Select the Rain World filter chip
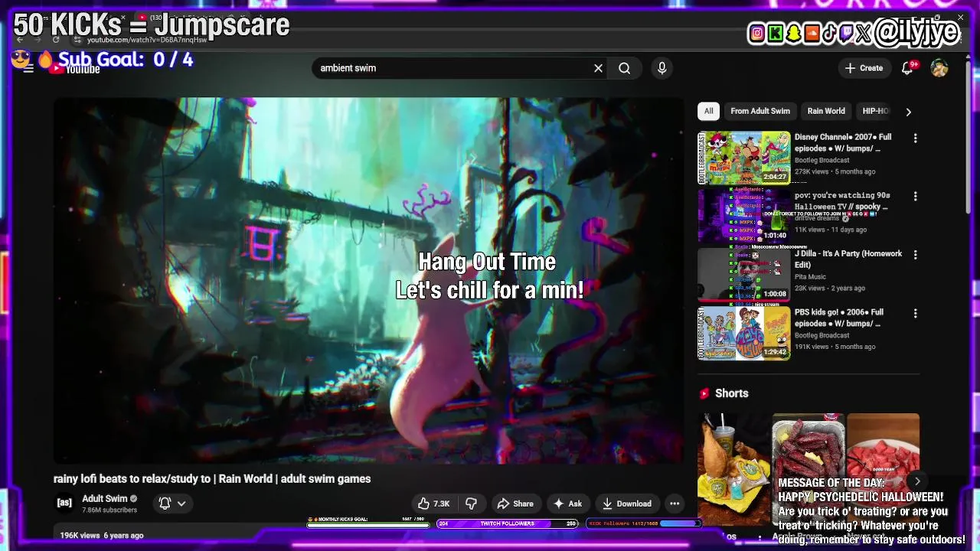The image size is (980, 551). (826, 112)
